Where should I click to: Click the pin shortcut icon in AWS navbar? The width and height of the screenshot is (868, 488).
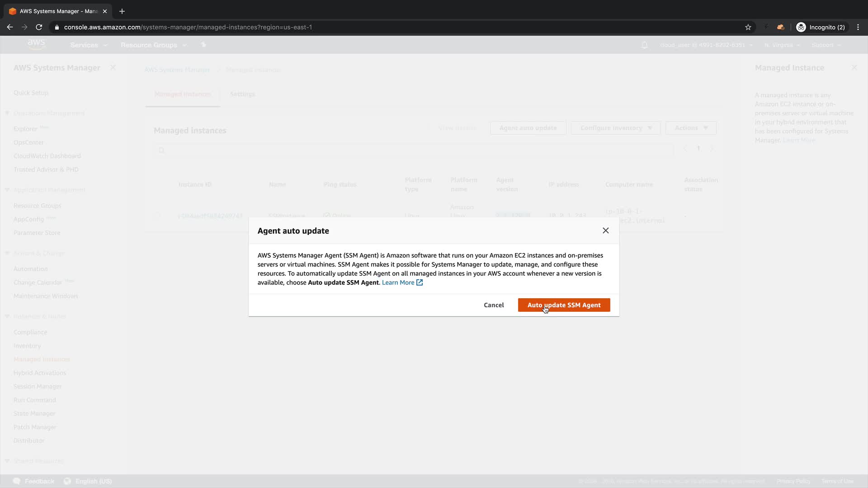point(203,45)
